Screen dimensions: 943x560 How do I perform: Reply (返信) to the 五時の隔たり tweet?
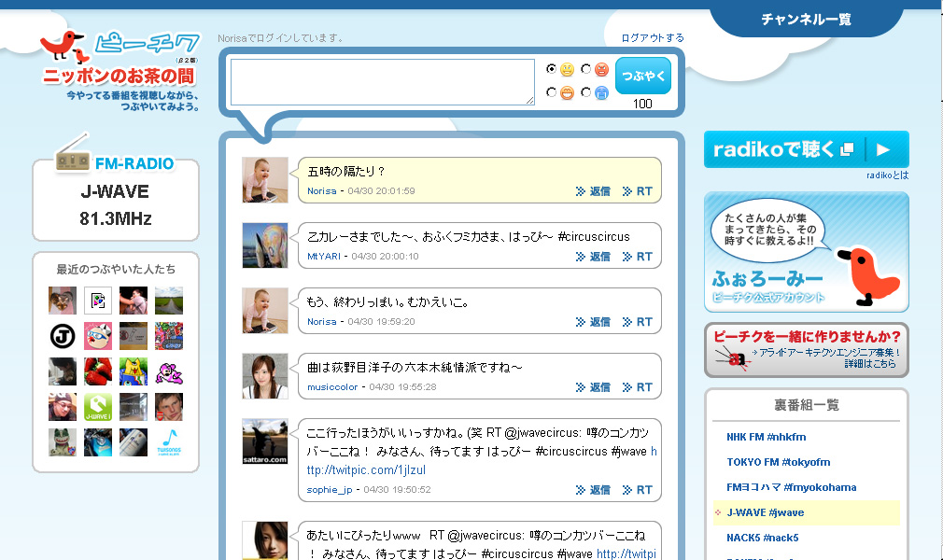tap(593, 191)
